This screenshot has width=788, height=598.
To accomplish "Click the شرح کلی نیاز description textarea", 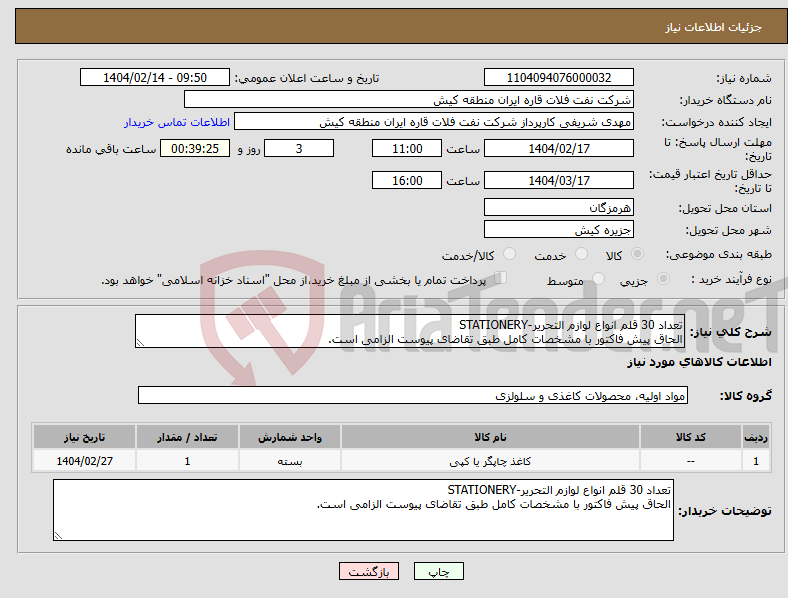I will (x=410, y=331).
